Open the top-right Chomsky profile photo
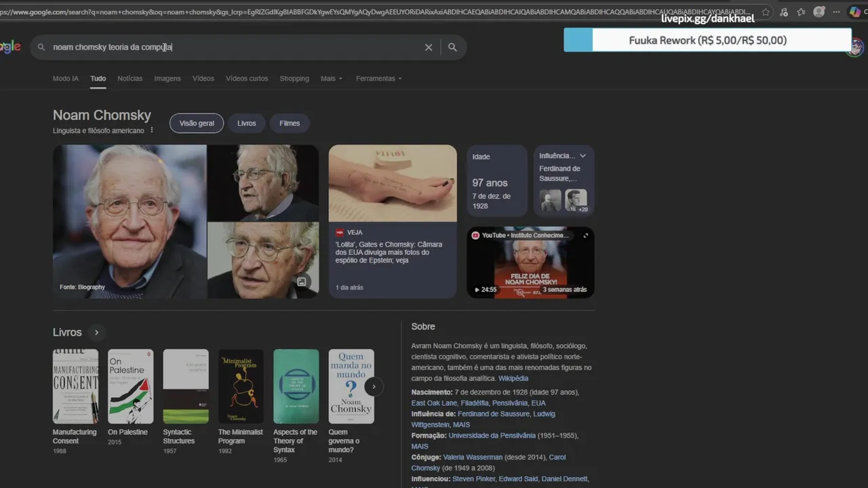This screenshot has height=488, width=868. pos(263,183)
